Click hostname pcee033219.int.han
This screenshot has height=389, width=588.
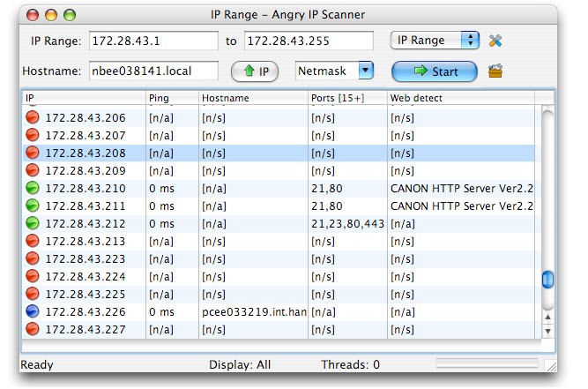254,311
